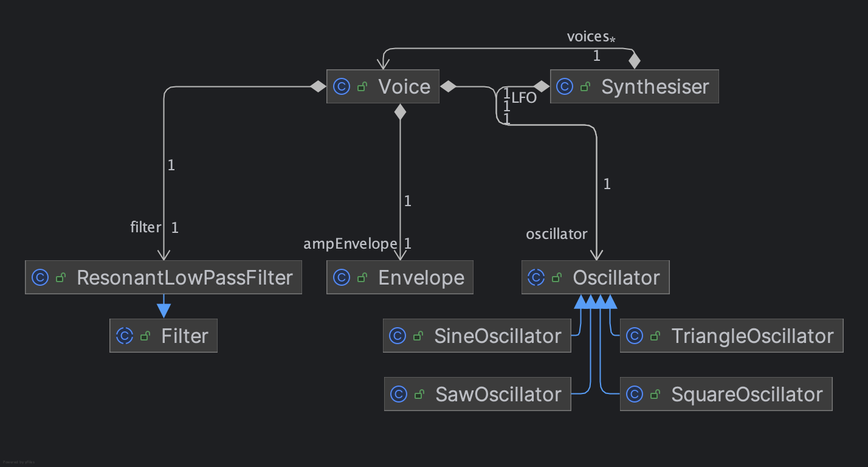The image size is (868, 467).
Task: Click the green lock icon on Filter
Action: tap(145, 336)
